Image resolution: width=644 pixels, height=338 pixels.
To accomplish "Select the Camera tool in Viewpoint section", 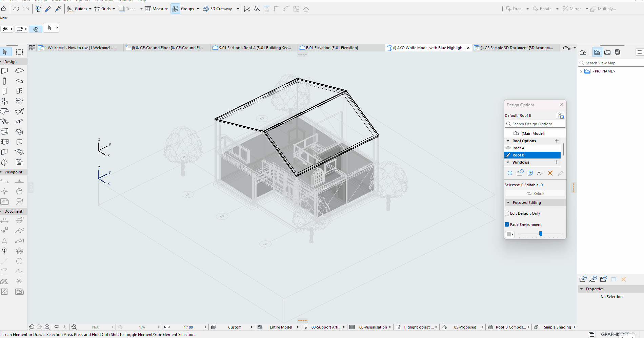I will (19, 202).
